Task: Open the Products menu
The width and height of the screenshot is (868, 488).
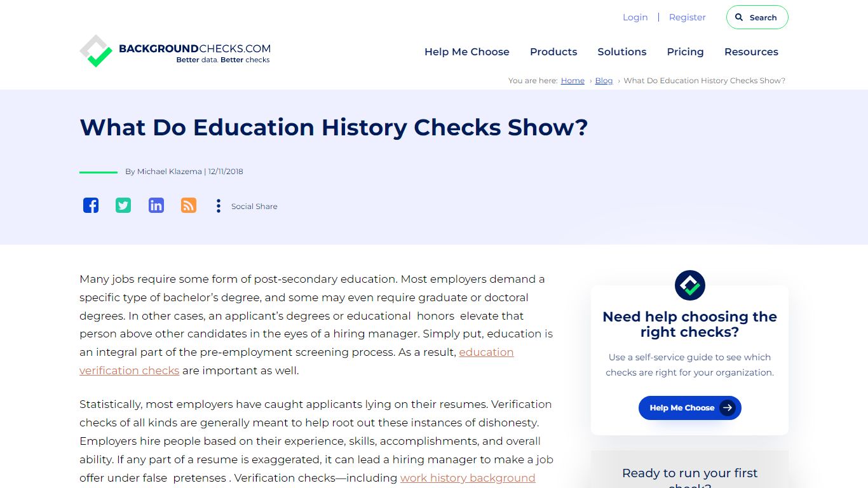Action: 553,52
